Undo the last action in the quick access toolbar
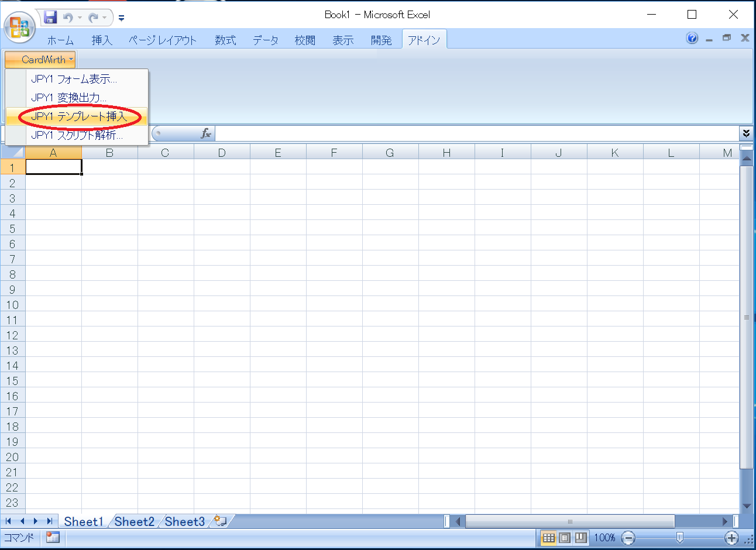Image resolution: width=756 pixels, height=550 pixels. [x=68, y=18]
